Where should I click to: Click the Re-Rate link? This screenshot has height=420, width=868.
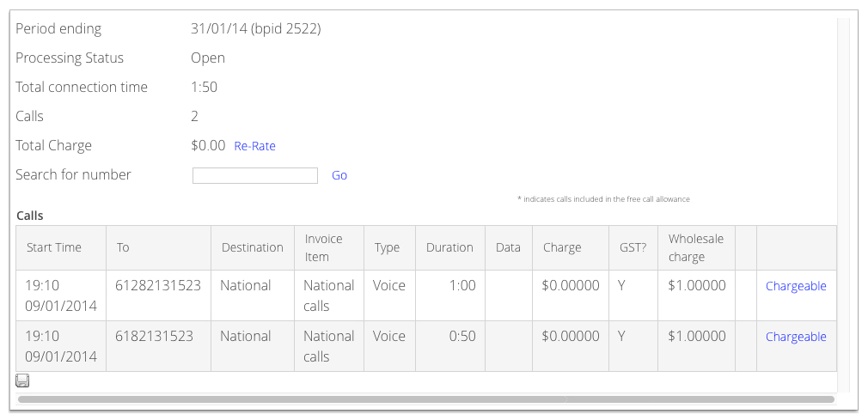point(254,146)
